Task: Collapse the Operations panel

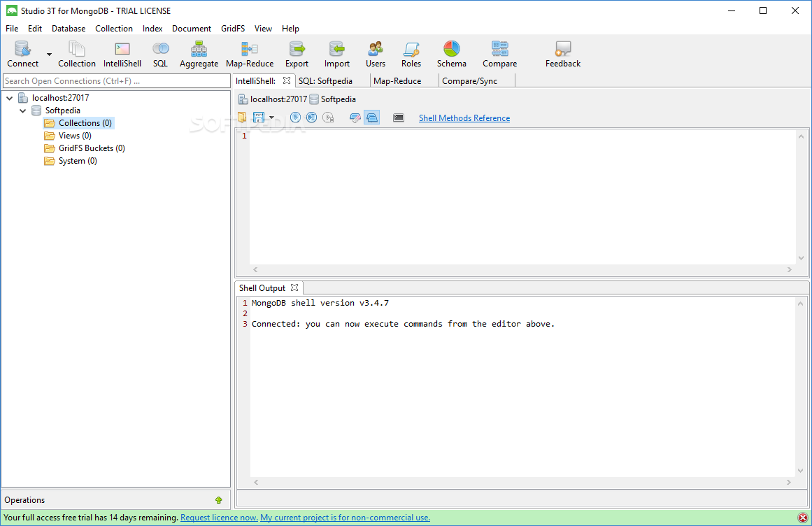Action: pyautogui.click(x=219, y=499)
